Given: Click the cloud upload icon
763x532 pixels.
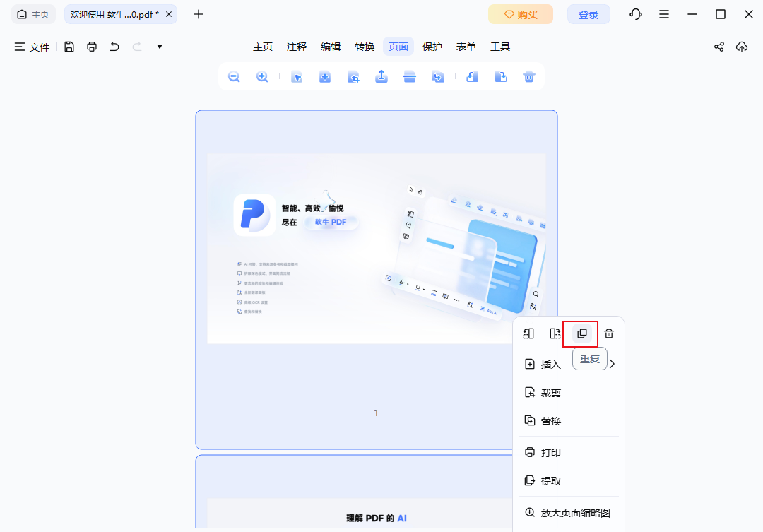Looking at the screenshot, I should point(742,47).
